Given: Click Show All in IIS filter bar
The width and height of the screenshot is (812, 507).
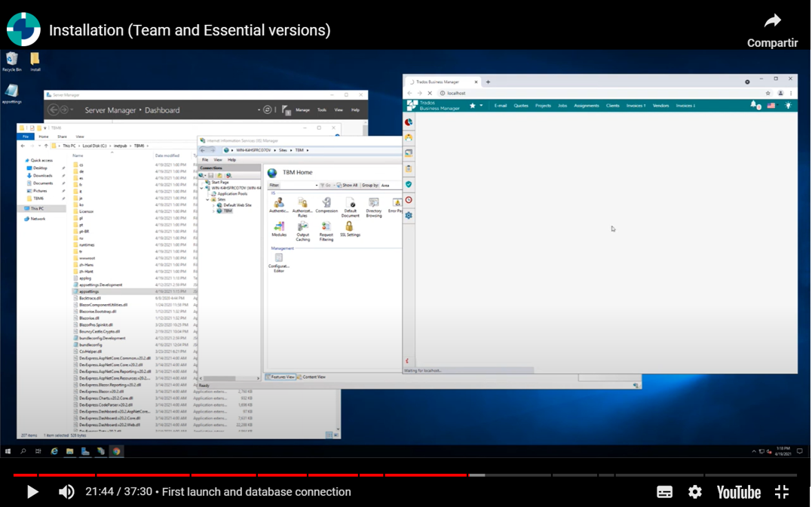Looking at the screenshot, I should point(348,185).
